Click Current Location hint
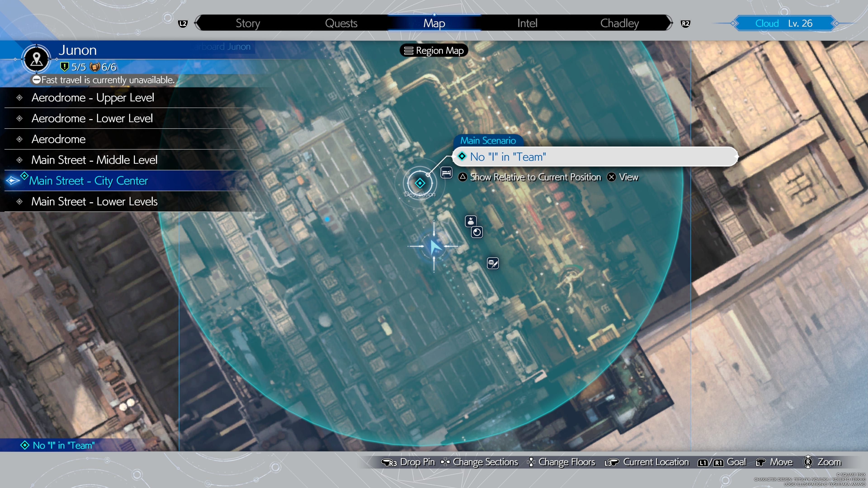Image resolution: width=868 pixels, height=488 pixels. (x=647, y=462)
